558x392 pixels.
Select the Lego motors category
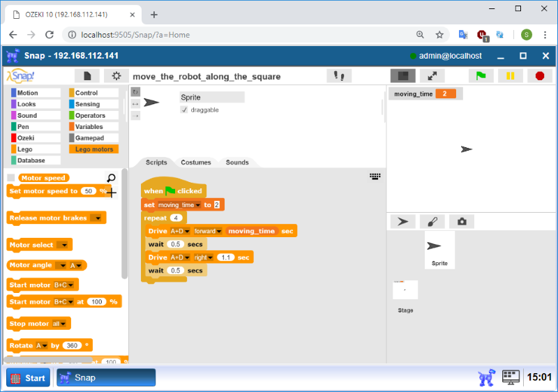click(x=93, y=149)
